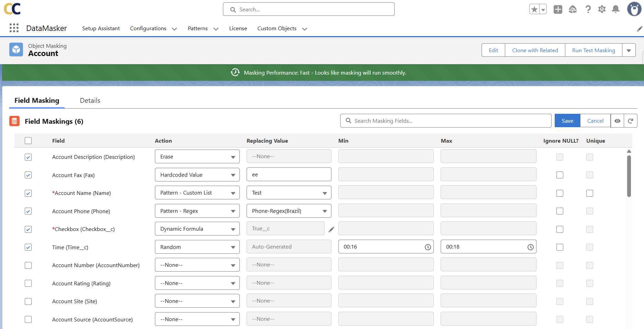This screenshot has height=329, width=644.
Task: Click the help question mark icon
Action: pyautogui.click(x=588, y=9)
